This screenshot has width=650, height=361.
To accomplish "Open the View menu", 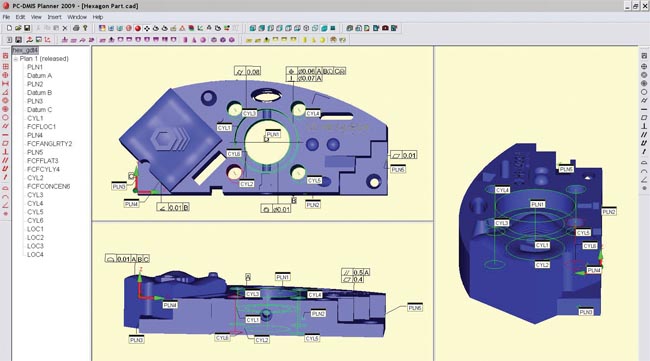I will coord(36,17).
